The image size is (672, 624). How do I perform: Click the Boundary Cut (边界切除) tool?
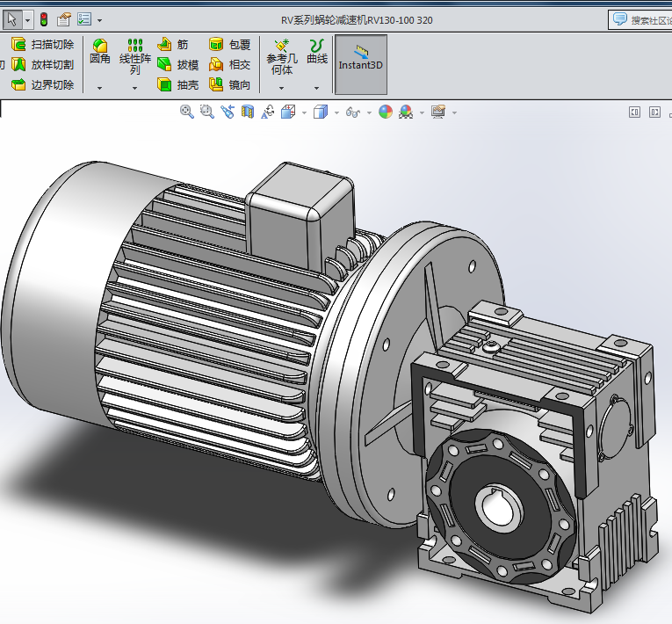[42, 85]
